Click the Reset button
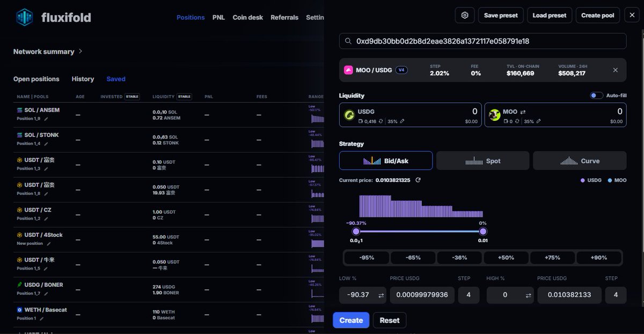Image resolution: width=644 pixels, height=334 pixels. (x=390, y=320)
